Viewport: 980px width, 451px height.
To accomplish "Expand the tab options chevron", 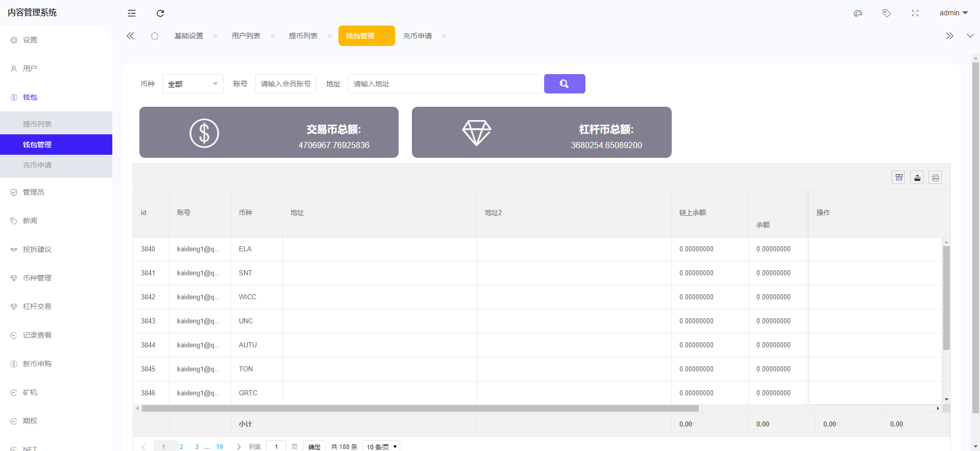I will coord(970,36).
